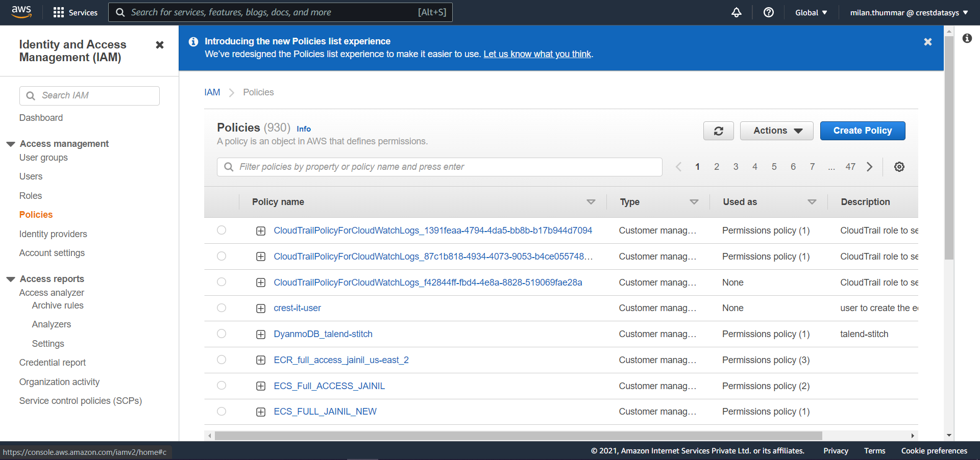Go to next page of policies

(x=870, y=167)
